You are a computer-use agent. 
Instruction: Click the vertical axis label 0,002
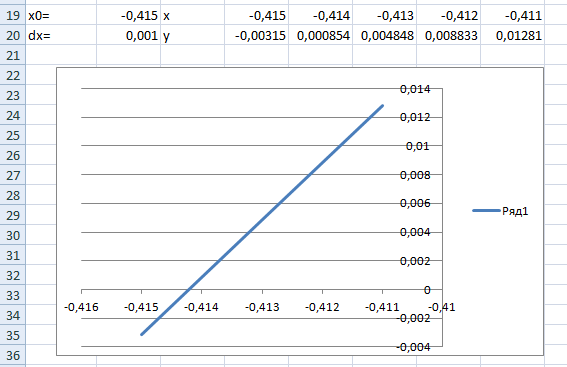pos(415,261)
